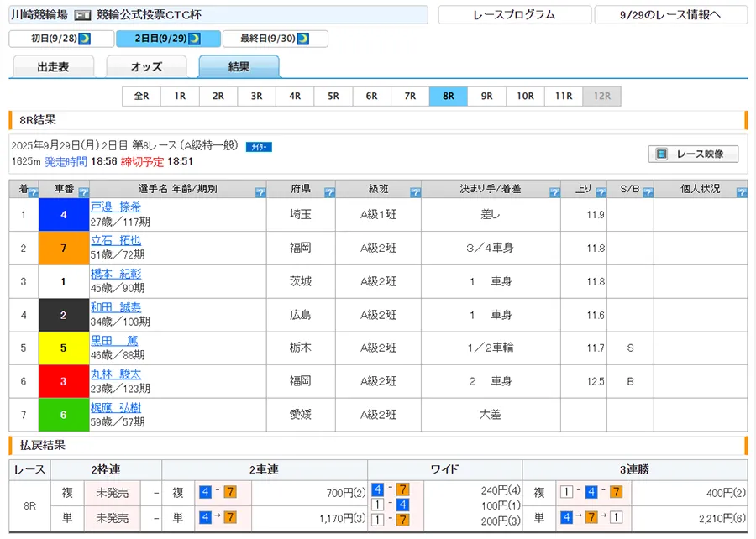Click the blue number 4 car swatch
This screenshot has width=756, height=539.
[x=64, y=215]
